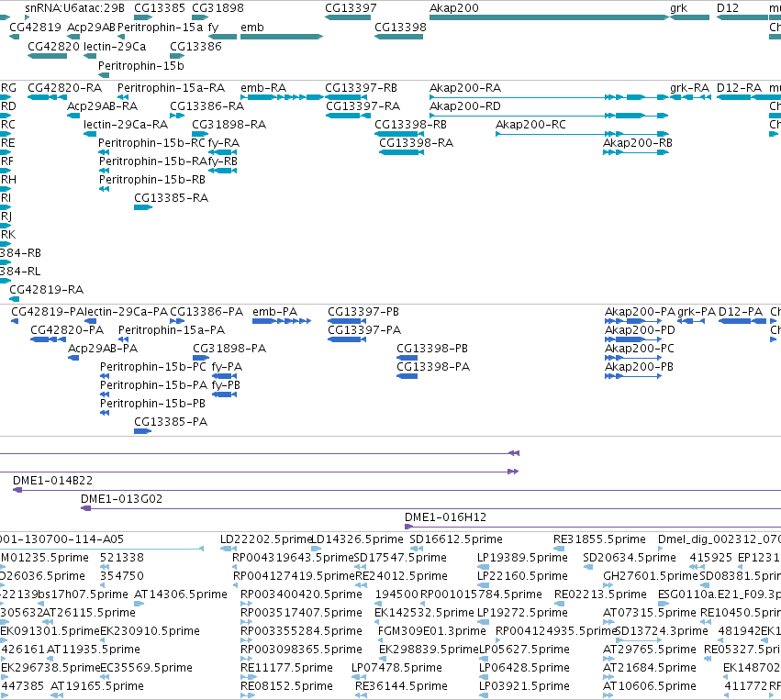781x700 pixels.
Task: Click the LD22202.5prime EST label
Action: point(265,539)
